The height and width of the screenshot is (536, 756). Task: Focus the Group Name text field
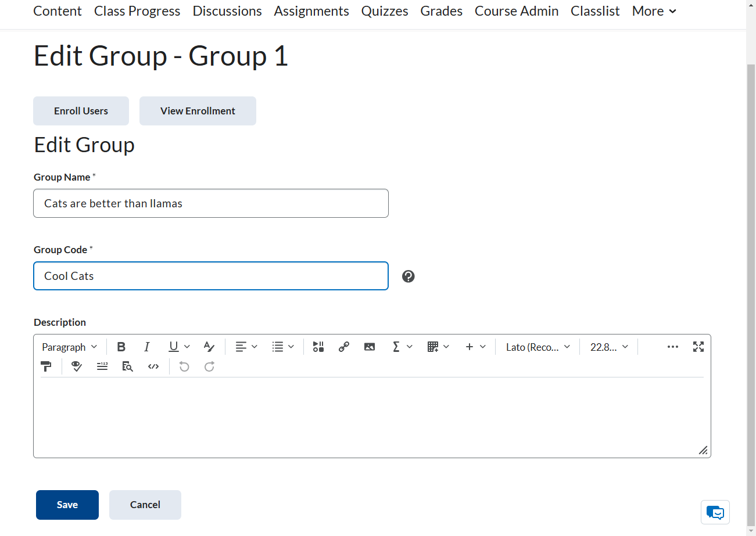click(x=211, y=203)
